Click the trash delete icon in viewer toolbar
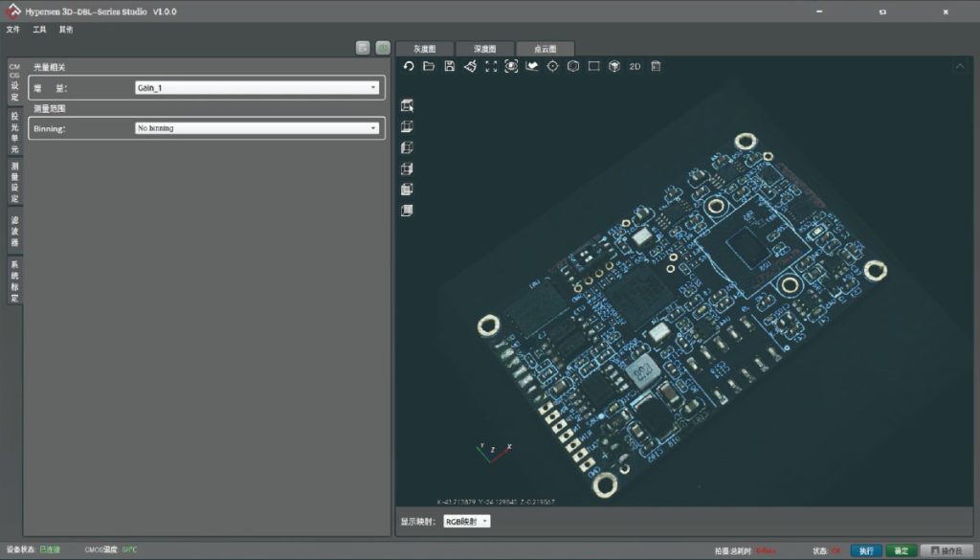980x560 pixels. 656,66
